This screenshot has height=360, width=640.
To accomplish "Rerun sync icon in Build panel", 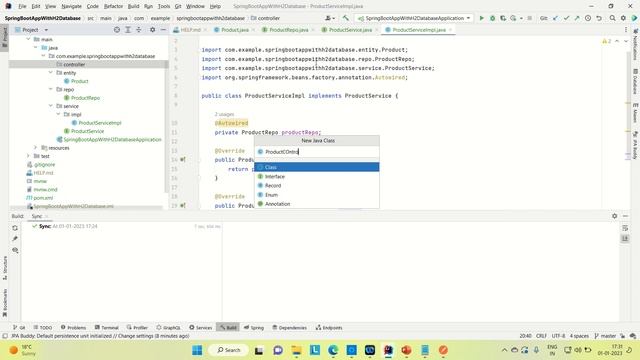I will click(x=15, y=228).
